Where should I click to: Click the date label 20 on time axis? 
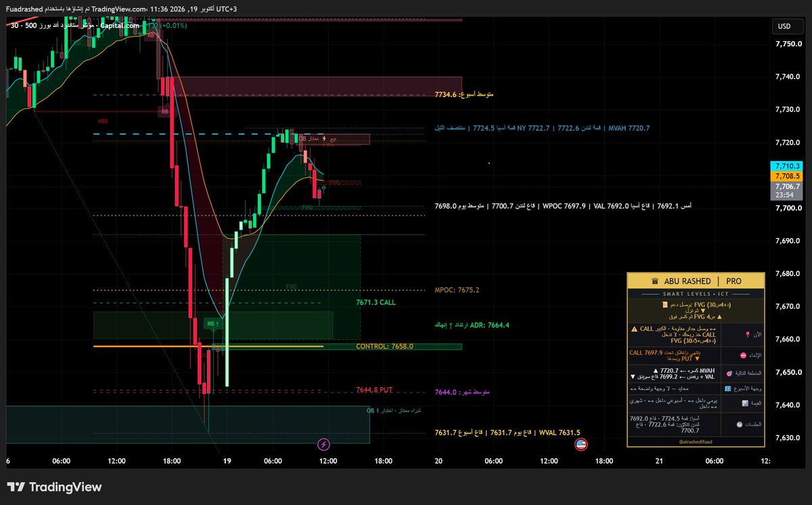(438, 461)
